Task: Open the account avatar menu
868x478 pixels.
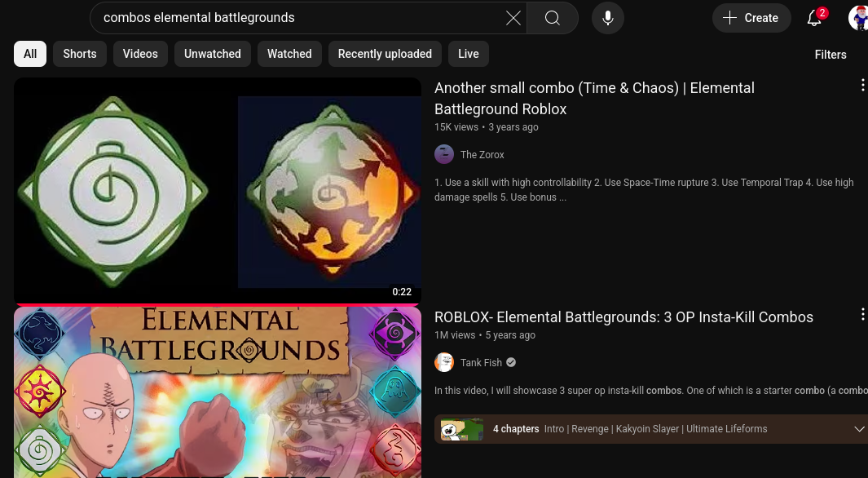Action: (858, 18)
